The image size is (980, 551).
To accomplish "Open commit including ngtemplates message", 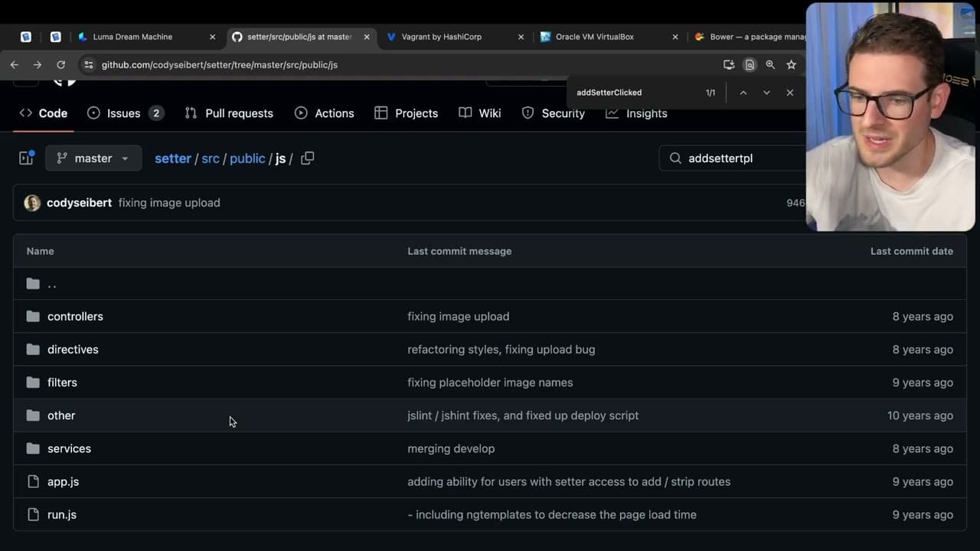I will coord(552,515).
